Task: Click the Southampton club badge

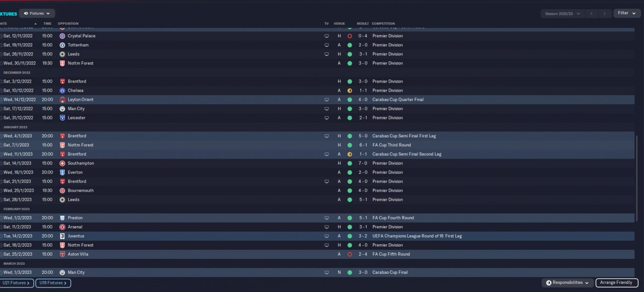Action: click(x=62, y=163)
